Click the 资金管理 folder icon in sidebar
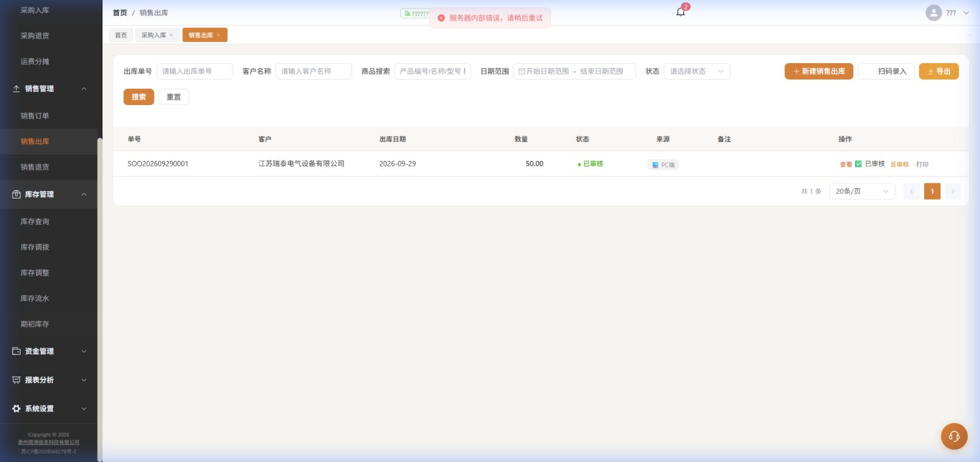The width and height of the screenshot is (980, 462). click(x=16, y=351)
